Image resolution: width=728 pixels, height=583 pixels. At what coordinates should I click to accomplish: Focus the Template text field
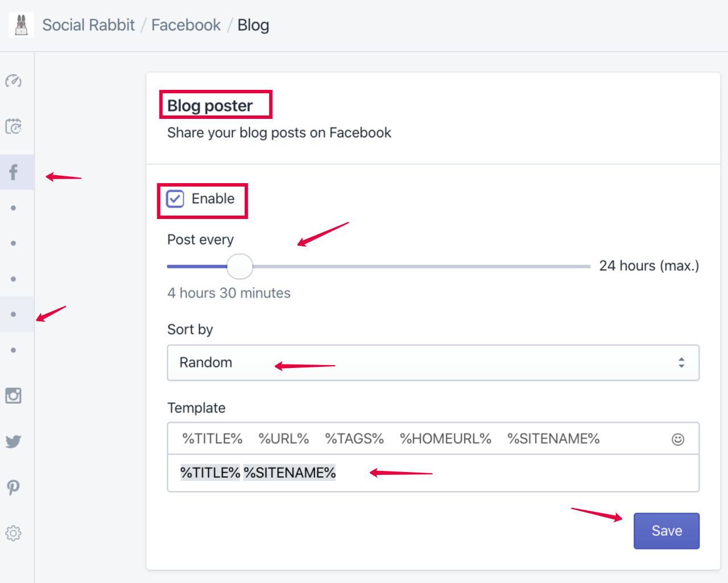click(x=433, y=473)
